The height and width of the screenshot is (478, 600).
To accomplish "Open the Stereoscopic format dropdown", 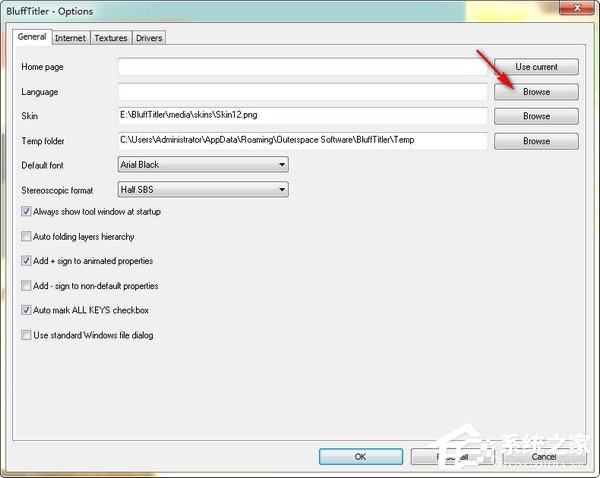I will click(203, 189).
